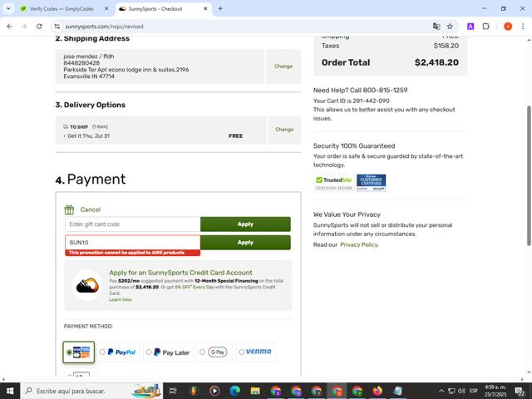This screenshot has width=532, height=399.
Task: Open the Chrome profile avatar
Action: point(508,27)
